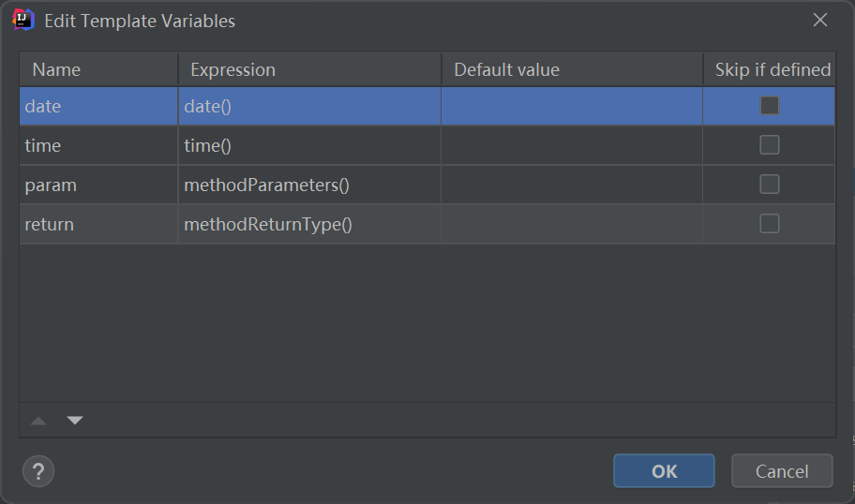The height and width of the screenshot is (504, 855).
Task: Open the expression cell showing methodReturnType()
Action: (309, 224)
